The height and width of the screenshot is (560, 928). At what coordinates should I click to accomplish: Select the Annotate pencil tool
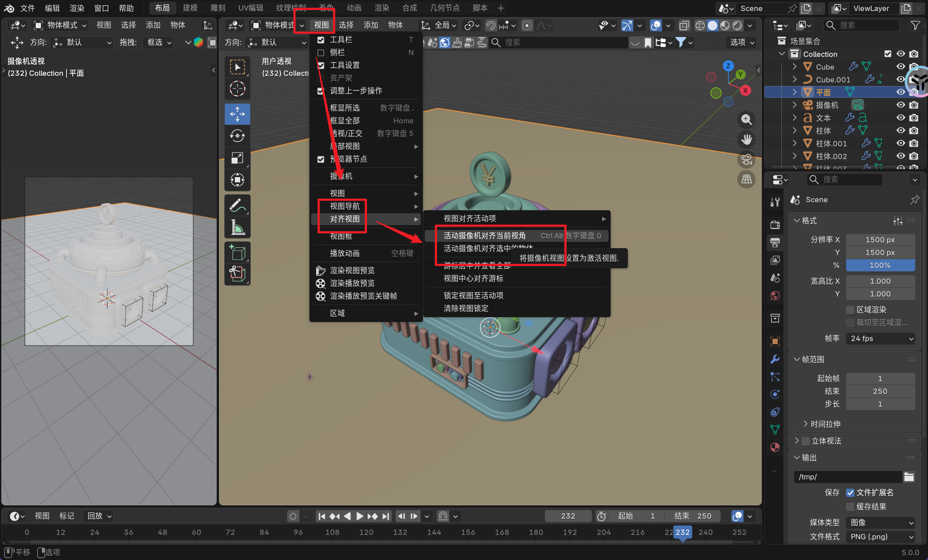pyautogui.click(x=237, y=205)
